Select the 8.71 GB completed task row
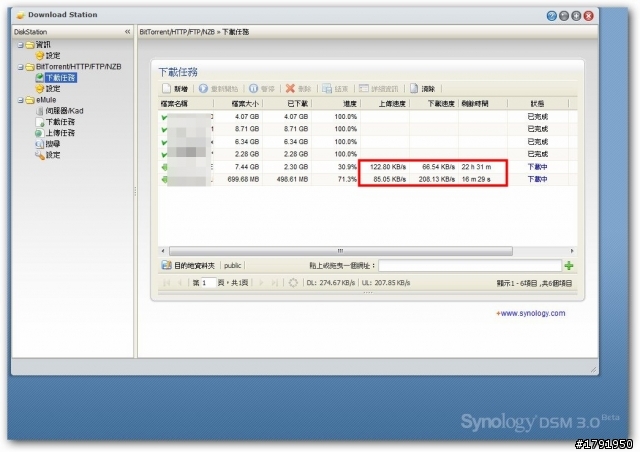The image size is (640, 452). pyautogui.click(x=367, y=129)
